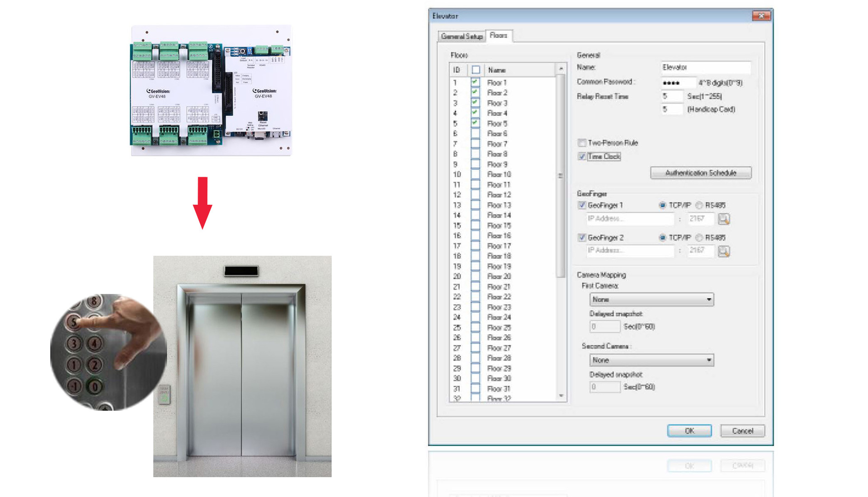Expand the floor list scrollbar down
This screenshot has width=868, height=497.
pos(561,399)
